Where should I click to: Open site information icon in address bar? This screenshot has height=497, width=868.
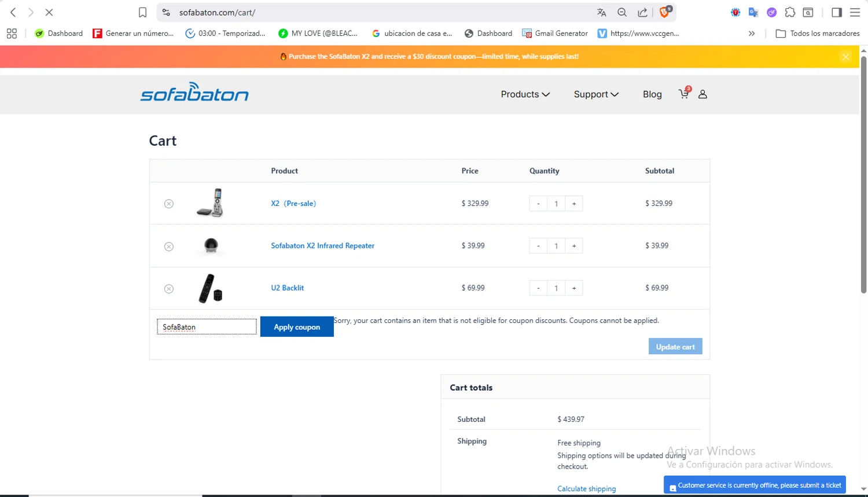tap(166, 13)
